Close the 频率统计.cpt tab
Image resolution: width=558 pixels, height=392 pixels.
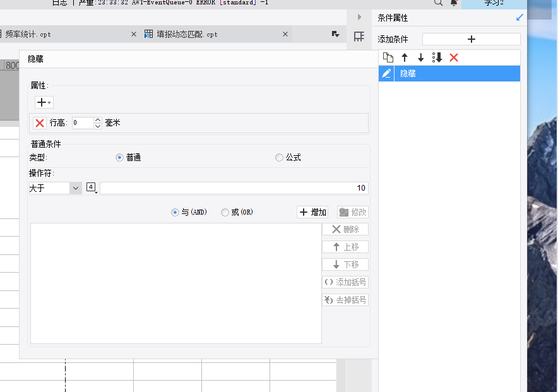[x=134, y=34]
